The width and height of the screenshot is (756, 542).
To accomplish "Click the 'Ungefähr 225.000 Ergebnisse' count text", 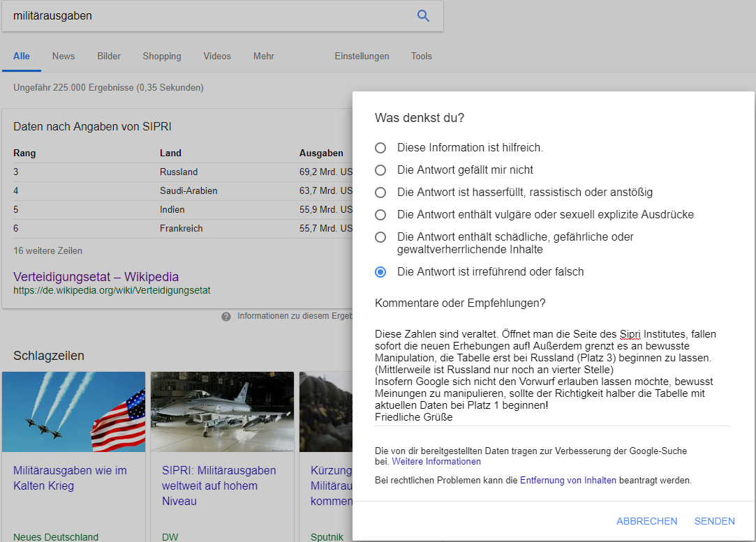I will click(x=108, y=88).
